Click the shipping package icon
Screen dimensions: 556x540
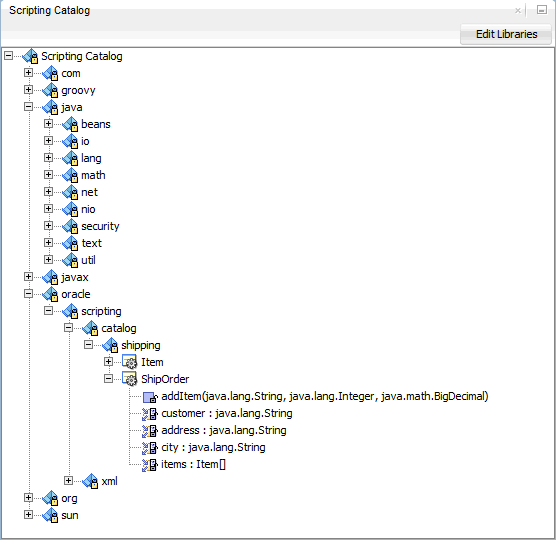point(110,345)
